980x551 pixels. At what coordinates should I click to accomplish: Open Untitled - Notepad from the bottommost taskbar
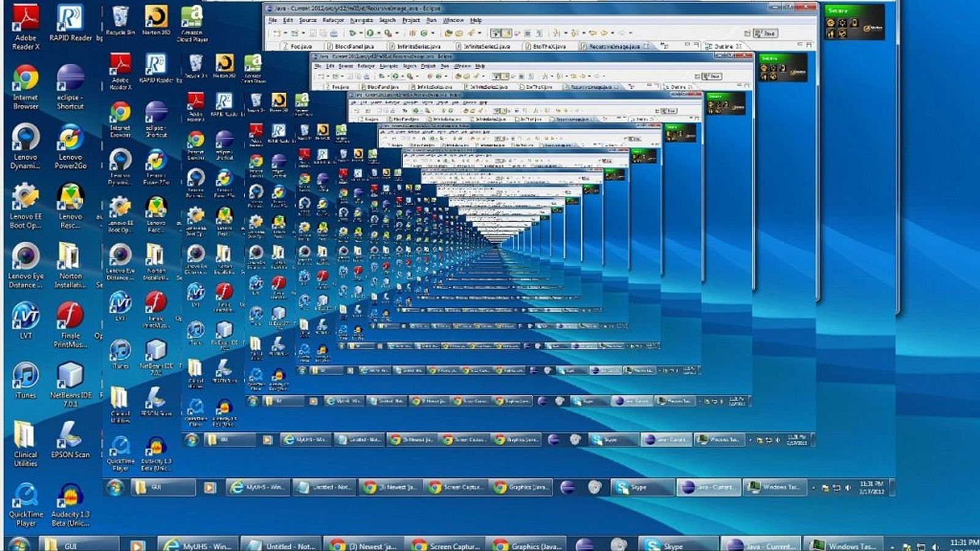(283, 544)
